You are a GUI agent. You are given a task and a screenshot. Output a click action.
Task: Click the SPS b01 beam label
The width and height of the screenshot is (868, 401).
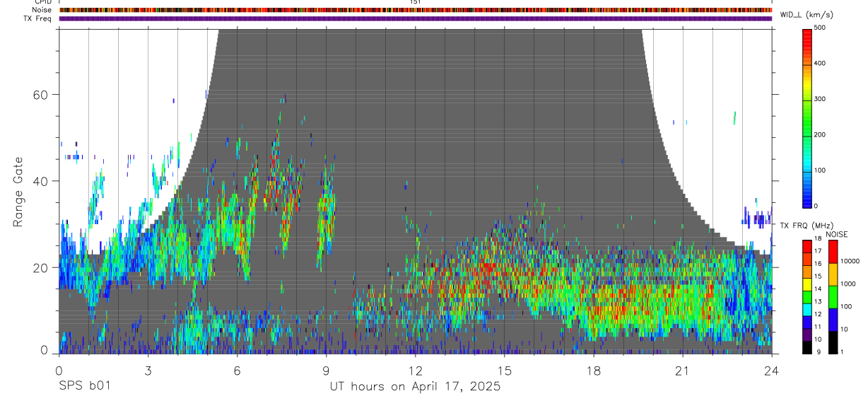[84, 386]
